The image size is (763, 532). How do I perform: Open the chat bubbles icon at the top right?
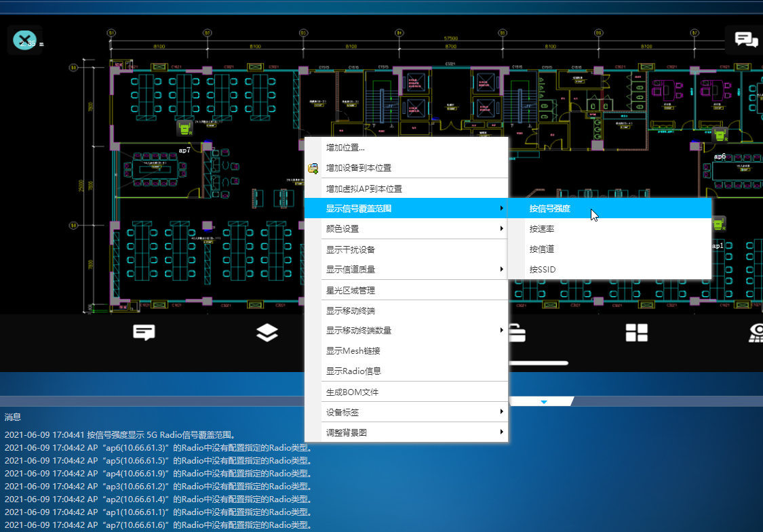click(746, 39)
